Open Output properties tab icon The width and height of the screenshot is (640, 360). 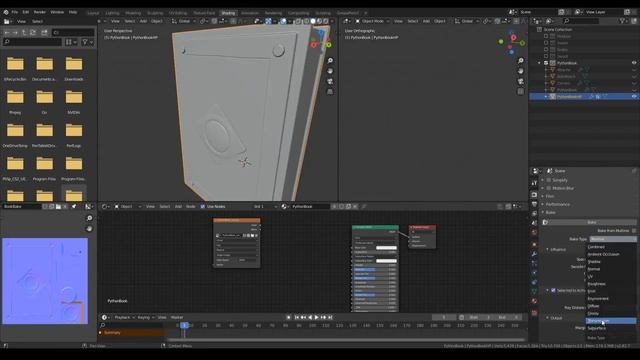click(x=534, y=204)
